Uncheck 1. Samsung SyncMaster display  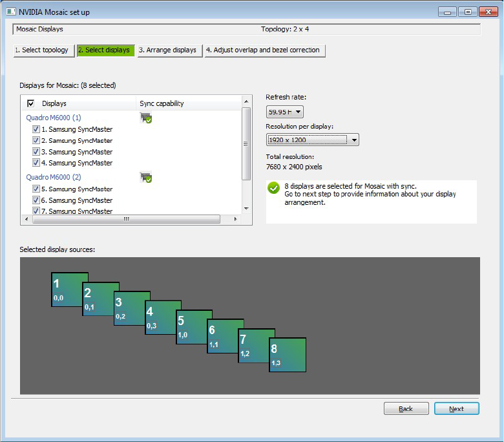(x=36, y=129)
